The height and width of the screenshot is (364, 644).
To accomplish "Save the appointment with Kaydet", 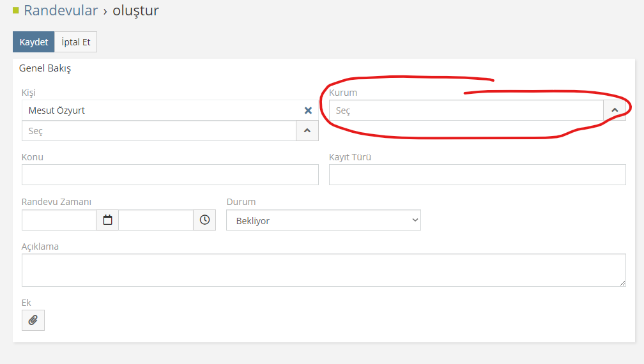I will point(33,42).
